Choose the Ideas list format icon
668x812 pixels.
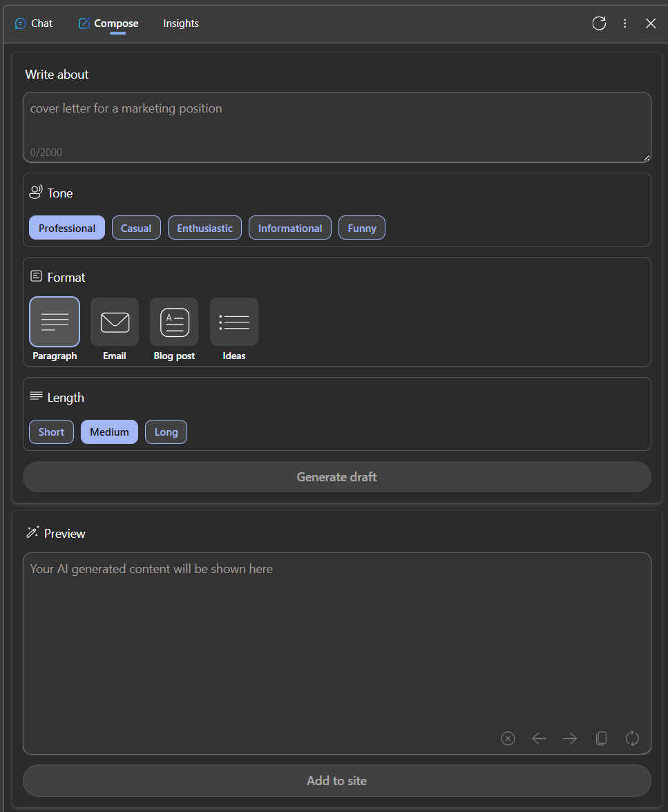click(x=234, y=322)
